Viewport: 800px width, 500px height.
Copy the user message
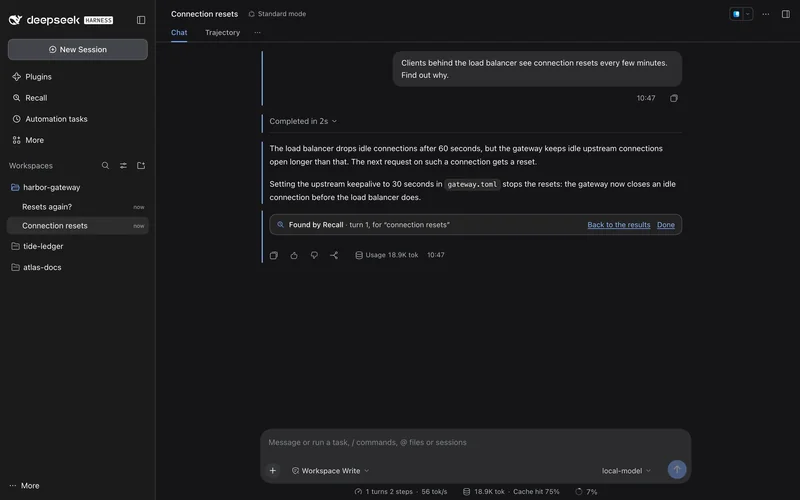coord(673,98)
